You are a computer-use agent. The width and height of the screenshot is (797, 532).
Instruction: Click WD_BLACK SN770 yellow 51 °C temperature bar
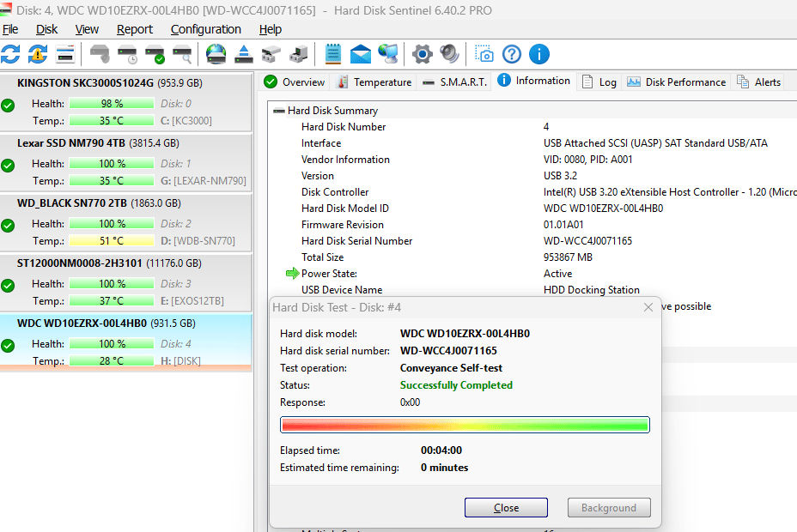pos(112,240)
